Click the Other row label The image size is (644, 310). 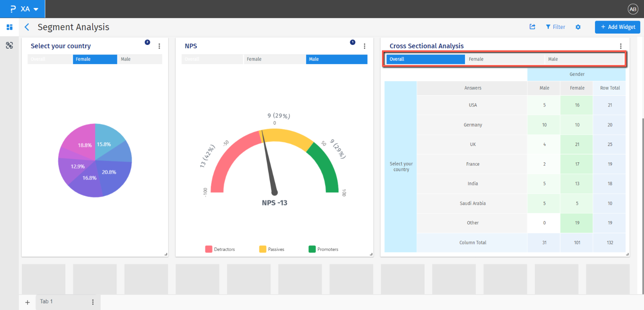tap(473, 223)
